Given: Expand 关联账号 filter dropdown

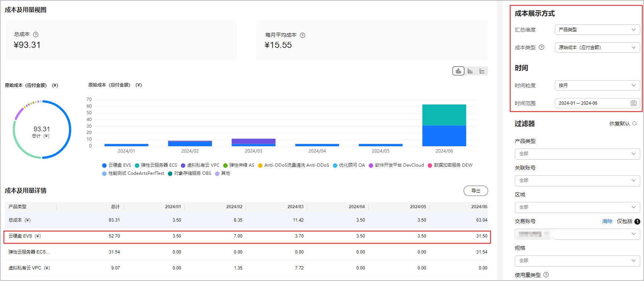Looking at the screenshot, I should [577, 180].
